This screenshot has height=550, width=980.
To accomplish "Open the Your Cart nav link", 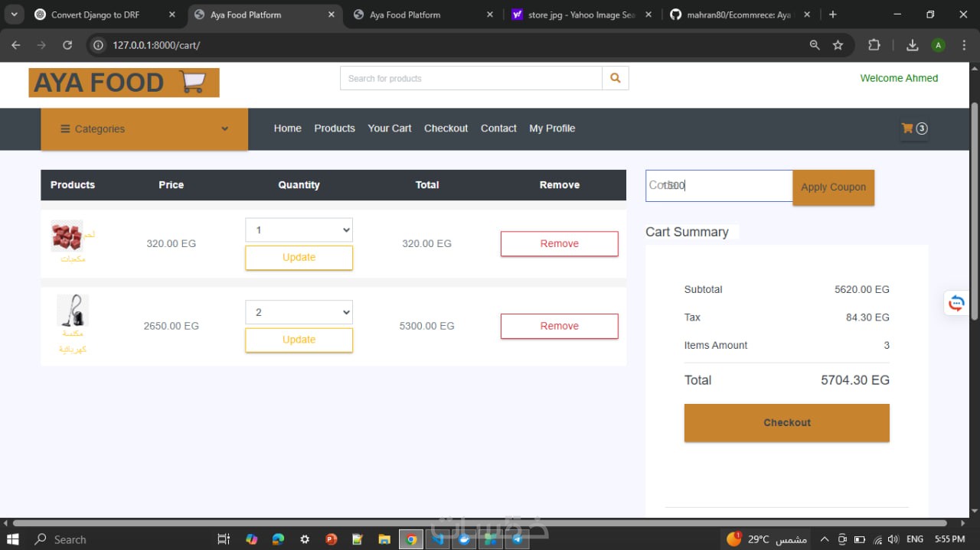I will 390,129.
